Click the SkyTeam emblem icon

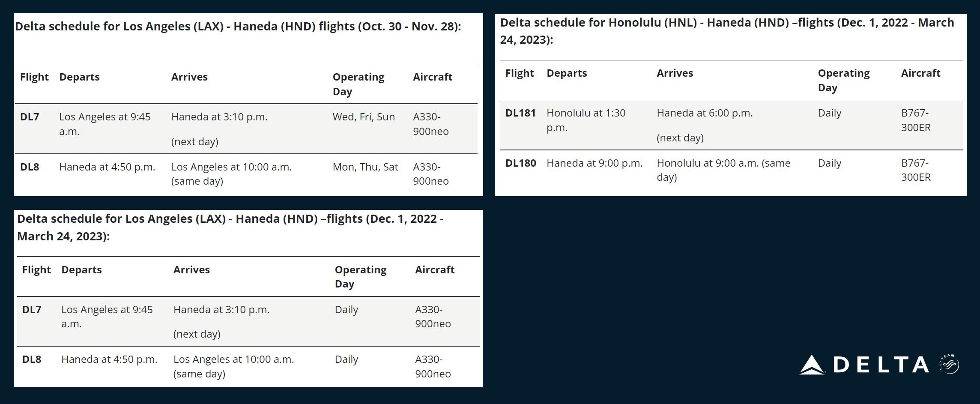[949, 364]
